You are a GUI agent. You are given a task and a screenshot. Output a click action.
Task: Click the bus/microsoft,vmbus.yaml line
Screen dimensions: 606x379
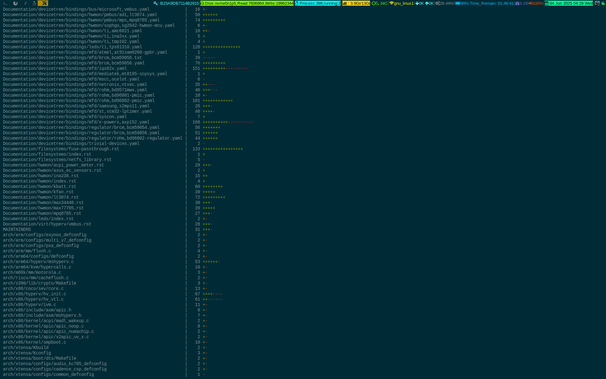pos(76,9)
